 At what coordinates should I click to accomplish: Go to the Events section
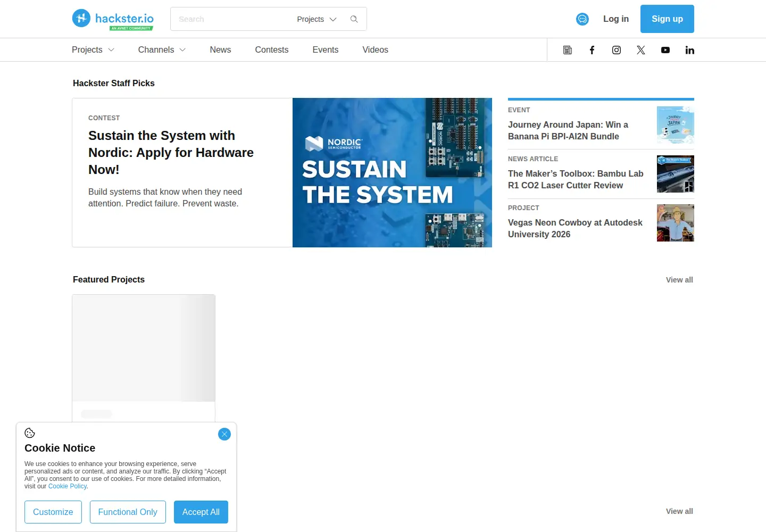coord(326,49)
